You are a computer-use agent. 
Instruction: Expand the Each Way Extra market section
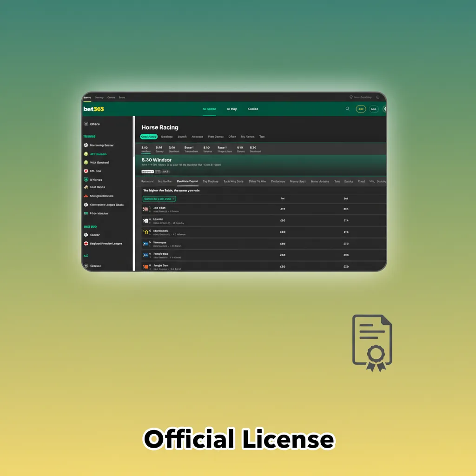coord(234,181)
